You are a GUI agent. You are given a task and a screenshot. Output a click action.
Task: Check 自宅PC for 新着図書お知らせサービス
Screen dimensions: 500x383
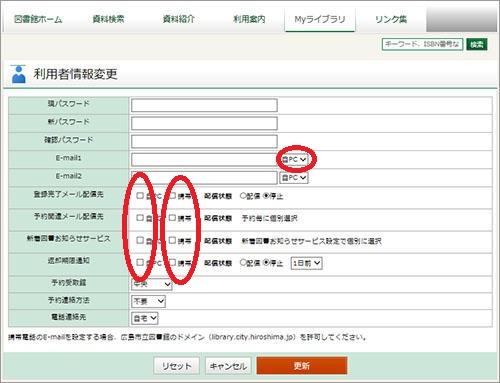(140, 240)
